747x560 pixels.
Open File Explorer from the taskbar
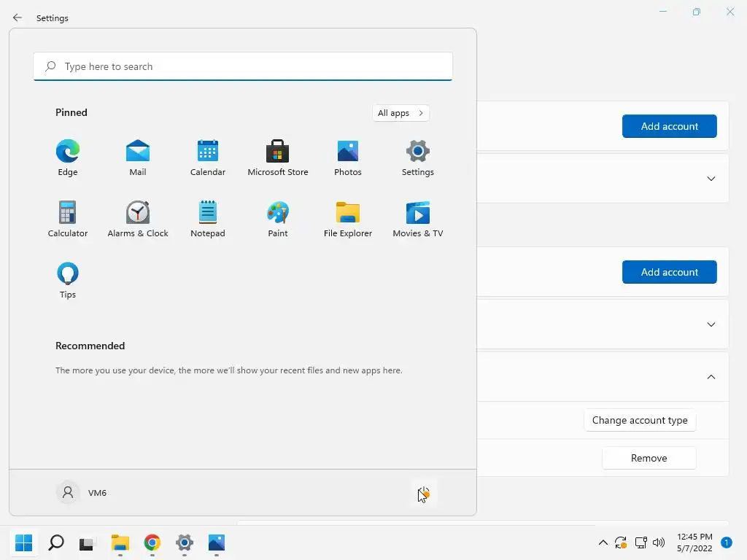(x=120, y=542)
